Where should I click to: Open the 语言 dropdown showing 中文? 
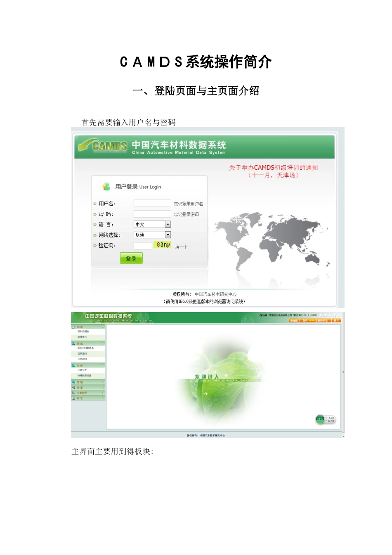click(152, 224)
